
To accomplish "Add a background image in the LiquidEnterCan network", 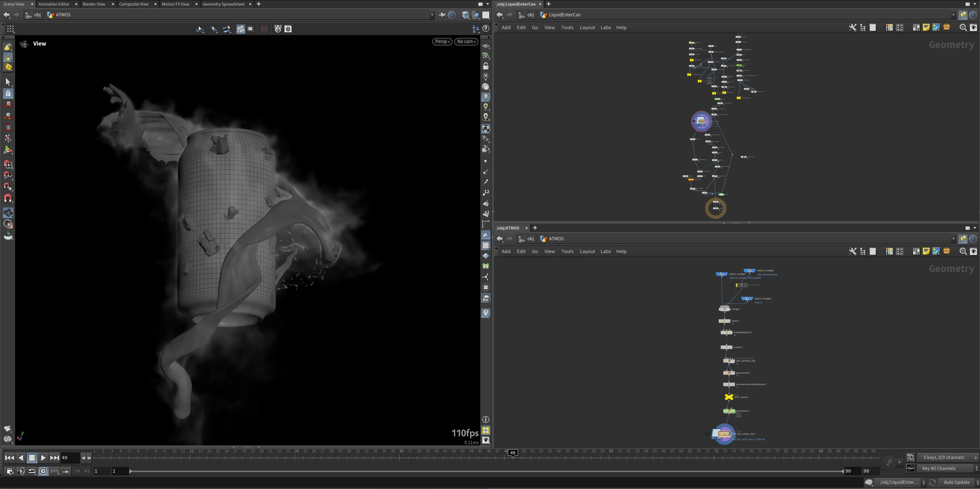I will (x=936, y=27).
